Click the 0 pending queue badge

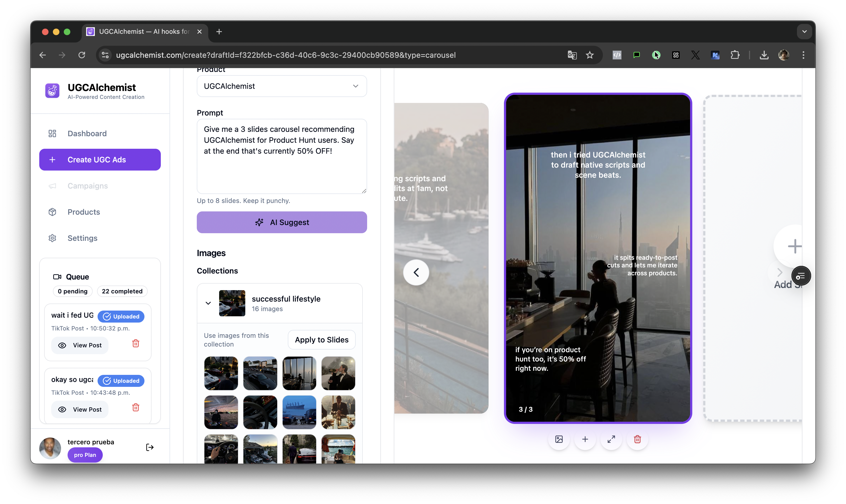point(72,291)
